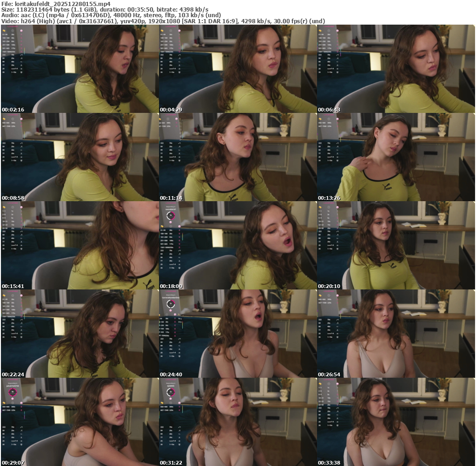Click the circular timer icon in the 00:24:40 frame
This screenshot has width=476, height=466.
click(x=171, y=304)
